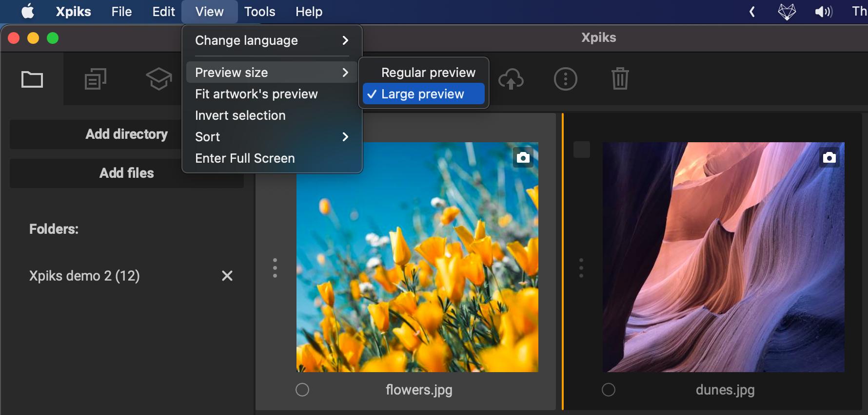Open the graduation cap tab icon
The image size is (868, 415).
click(159, 79)
